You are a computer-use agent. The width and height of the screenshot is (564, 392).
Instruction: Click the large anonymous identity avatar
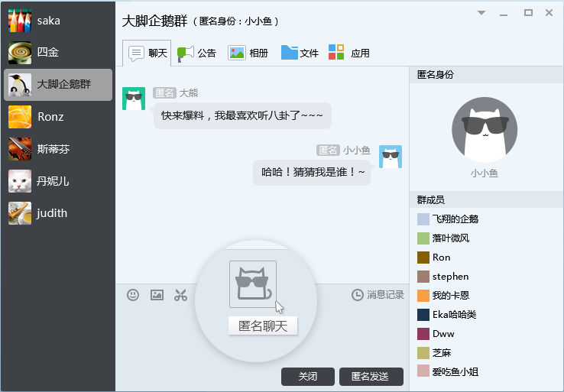[485, 130]
